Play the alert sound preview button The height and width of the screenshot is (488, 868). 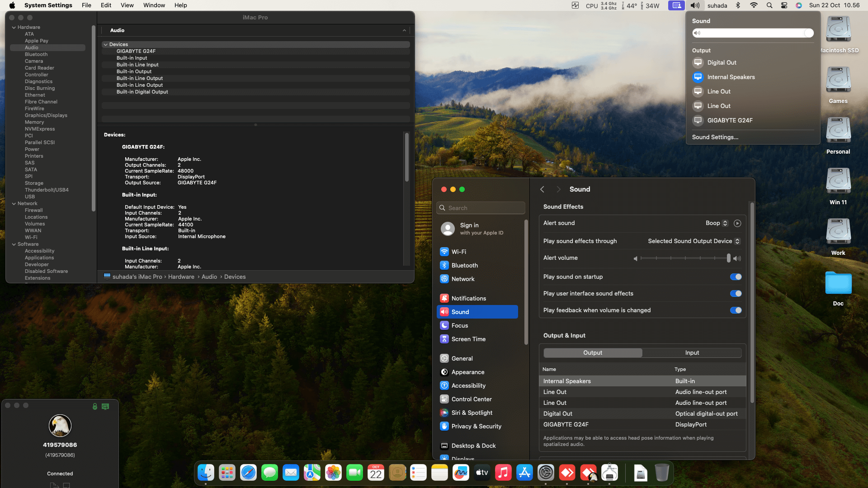coord(737,223)
